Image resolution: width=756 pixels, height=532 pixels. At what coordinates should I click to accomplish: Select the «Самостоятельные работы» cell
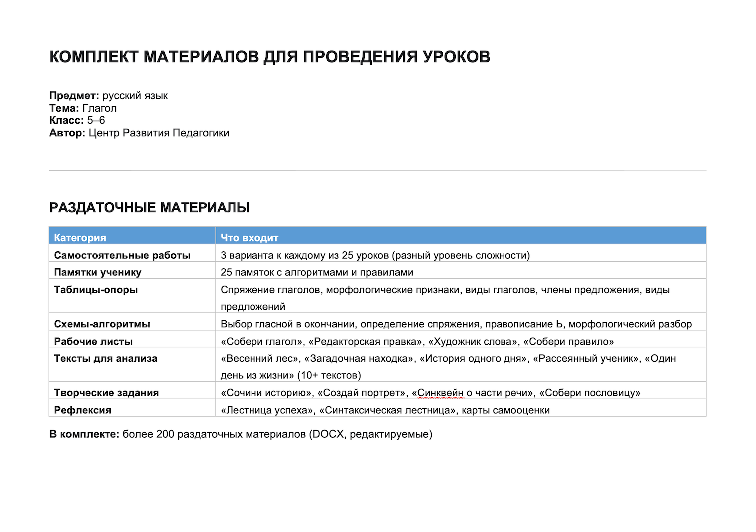coord(132,253)
